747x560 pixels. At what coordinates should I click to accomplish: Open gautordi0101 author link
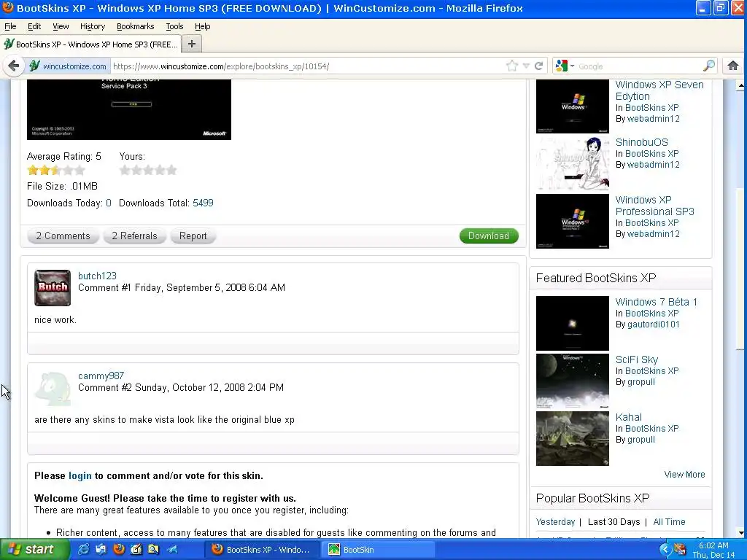click(653, 324)
